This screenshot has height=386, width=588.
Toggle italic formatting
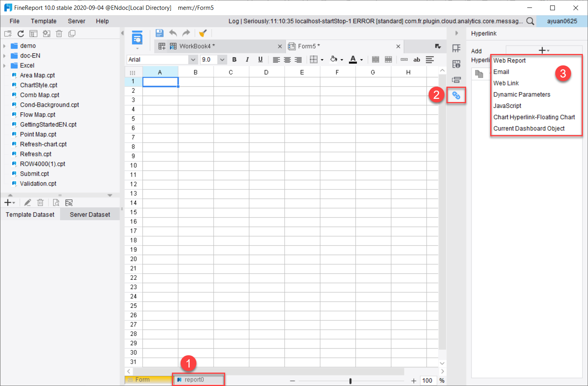pos(247,59)
